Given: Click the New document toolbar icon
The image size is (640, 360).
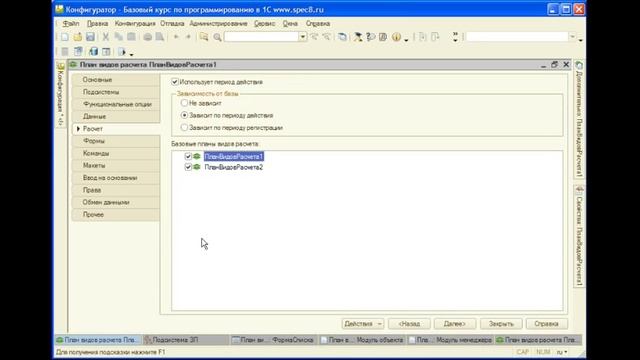Looking at the screenshot, I should 65,37.
